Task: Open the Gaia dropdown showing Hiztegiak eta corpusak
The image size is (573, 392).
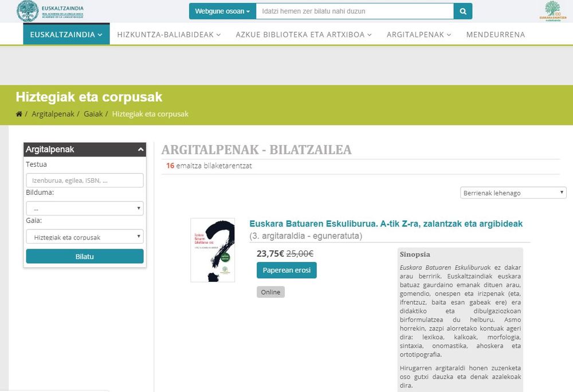Action: (x=85, y=237)
